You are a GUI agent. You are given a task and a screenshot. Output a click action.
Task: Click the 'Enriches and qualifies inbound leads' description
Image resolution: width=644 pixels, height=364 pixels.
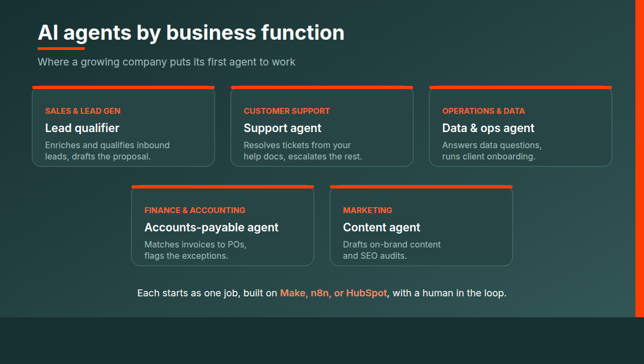(x=107, y=151)
